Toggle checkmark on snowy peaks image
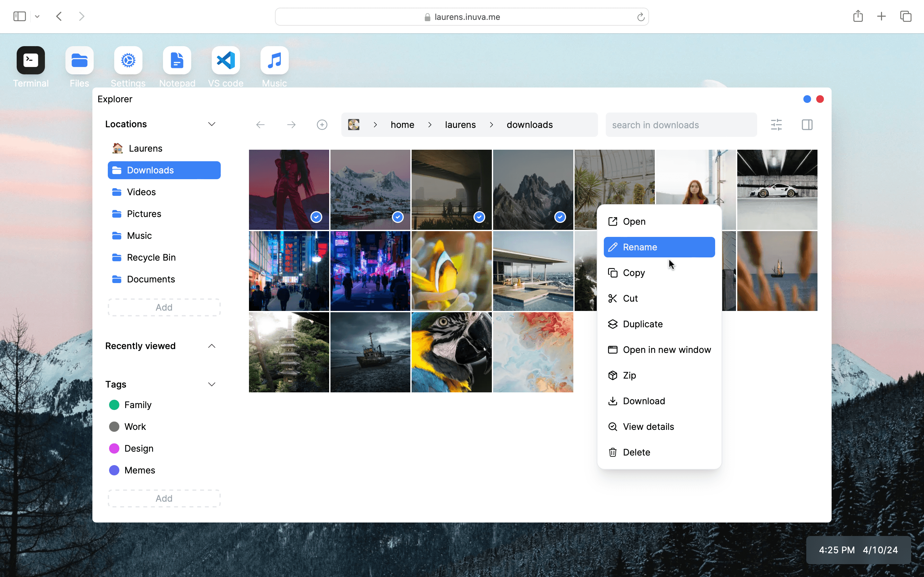Viewport: 924px width, 577px height. click(398, 217)
